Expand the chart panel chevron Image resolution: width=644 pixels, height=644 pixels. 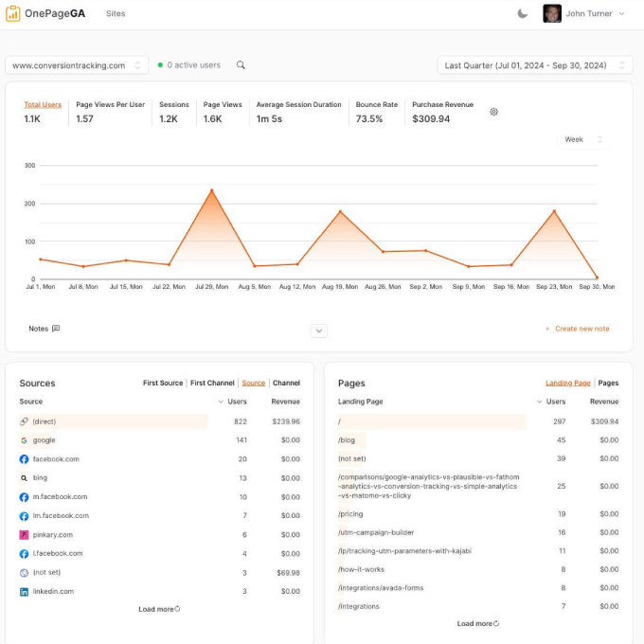(319, 331)
